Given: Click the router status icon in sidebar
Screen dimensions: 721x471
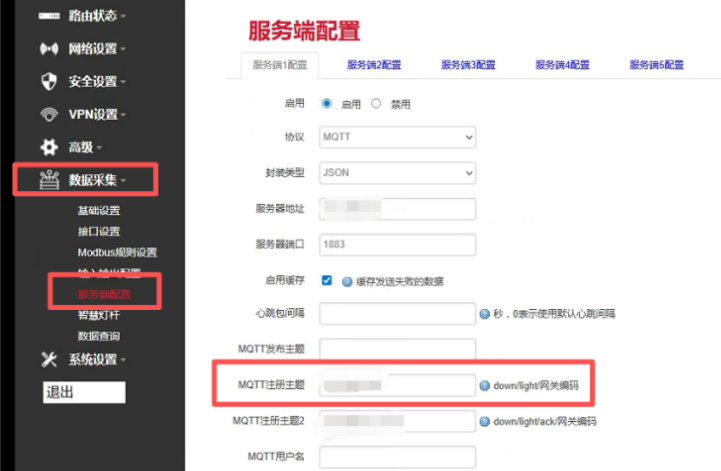Looking at the screenshot, I should tap(49, 16).
